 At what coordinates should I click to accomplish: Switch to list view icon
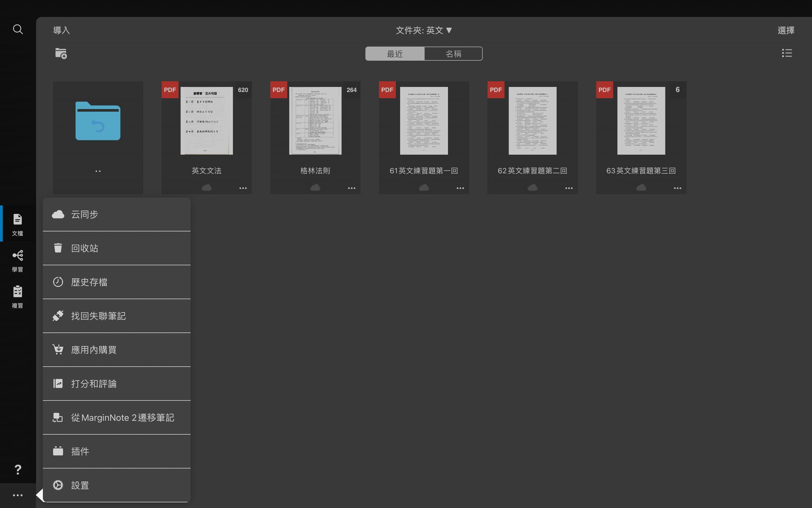[x=787, y=53]
